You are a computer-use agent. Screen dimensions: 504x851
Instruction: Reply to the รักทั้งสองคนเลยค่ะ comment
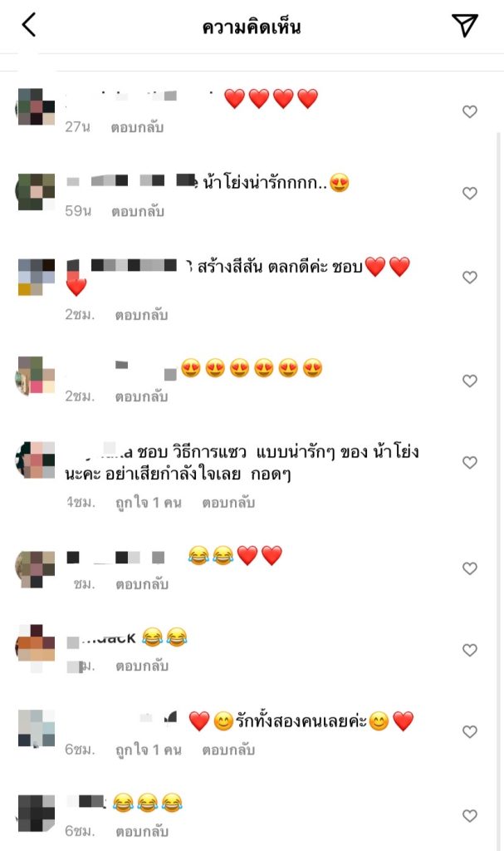click(x=228, y=750)
